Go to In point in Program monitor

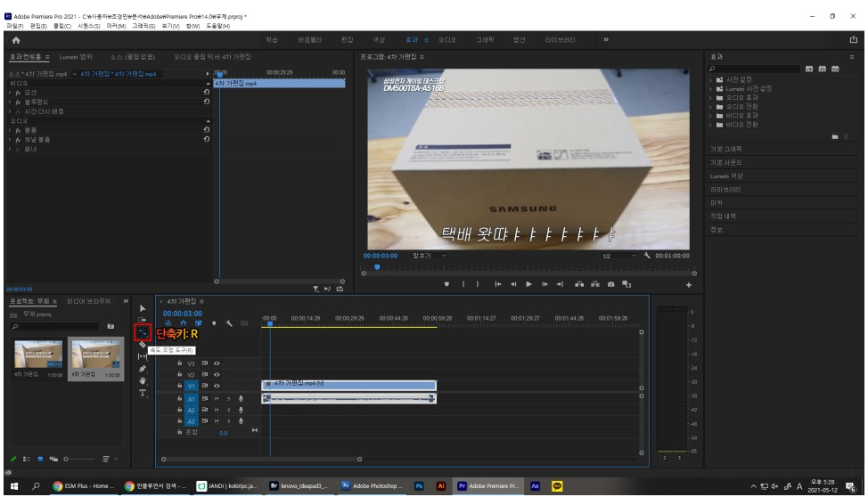click(x=497, y=284)
